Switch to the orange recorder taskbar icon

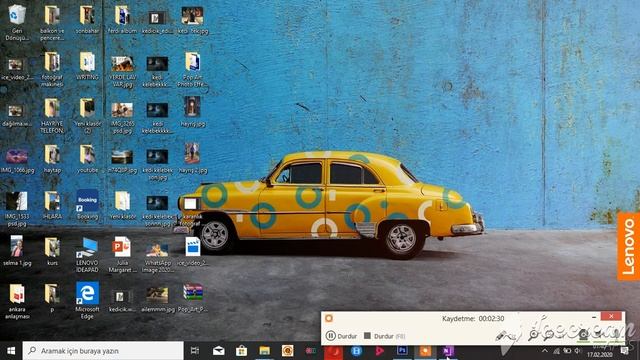click(x=425, y=351)
